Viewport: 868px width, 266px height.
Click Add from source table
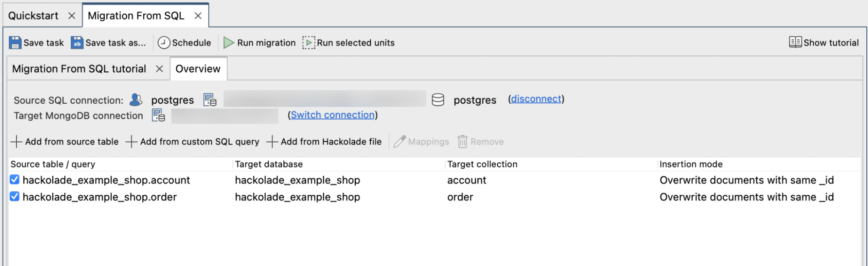pyautogui.click(x=71, y=141)
